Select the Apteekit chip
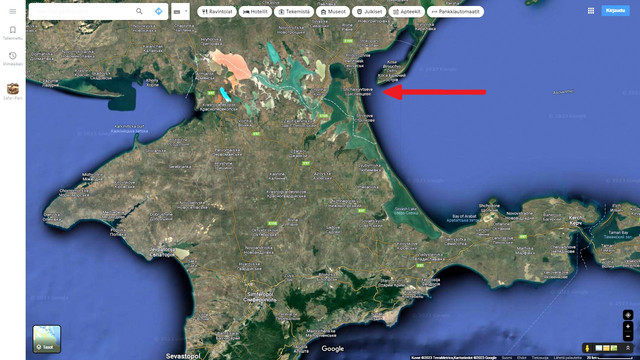Screen dimensions: 640x360 point(407,12)
